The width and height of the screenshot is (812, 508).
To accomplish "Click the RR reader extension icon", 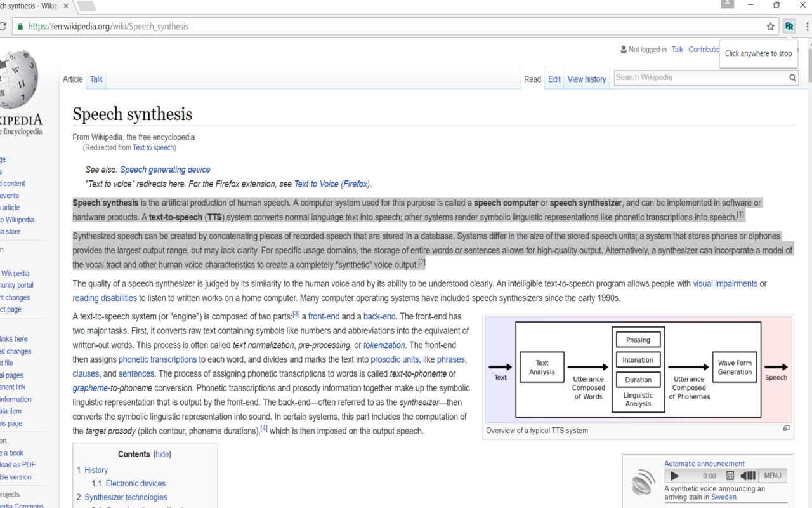I will point(789,26).
